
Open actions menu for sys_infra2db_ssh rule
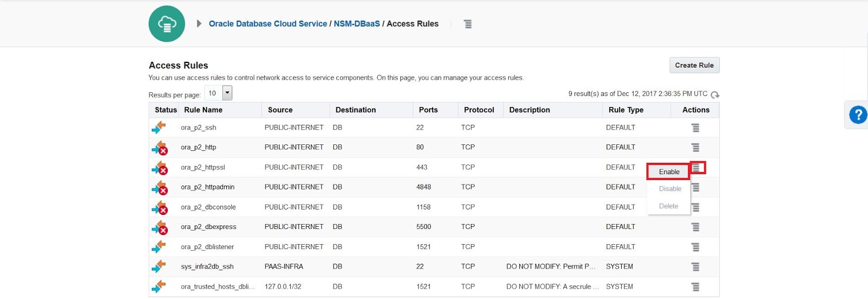click(x=695, y=267)
